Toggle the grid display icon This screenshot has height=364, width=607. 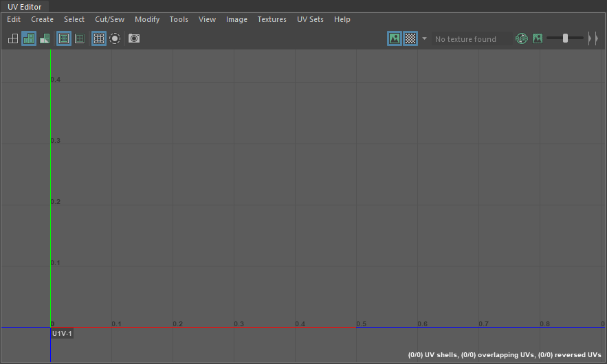[99, 39]
